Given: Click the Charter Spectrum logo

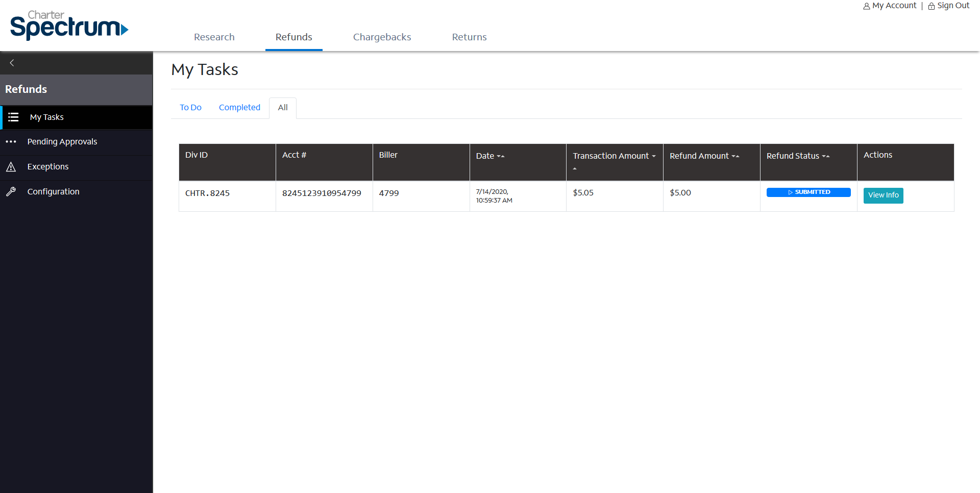Looking at the screenshot, I should point(69,25).
